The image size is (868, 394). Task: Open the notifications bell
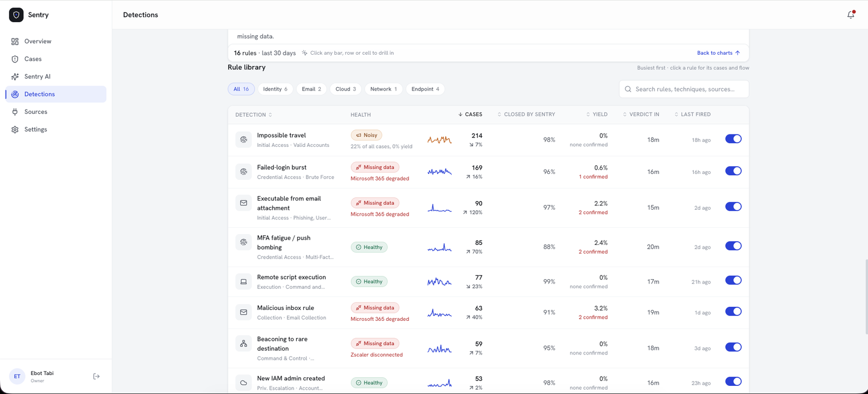pyautogui.click(x=851, y=15)
